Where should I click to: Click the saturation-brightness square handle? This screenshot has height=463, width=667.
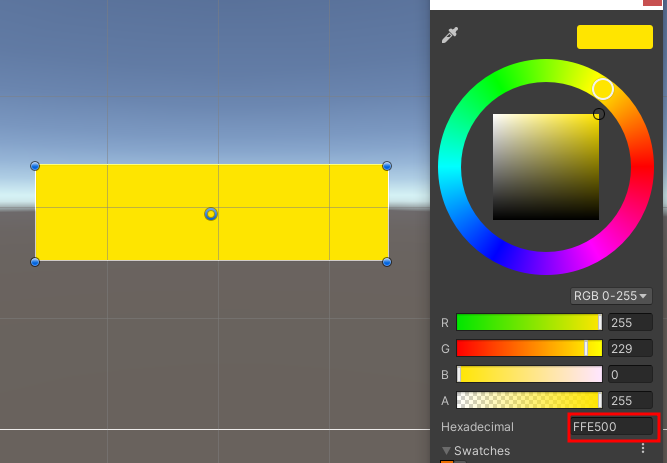coord(599,114)
